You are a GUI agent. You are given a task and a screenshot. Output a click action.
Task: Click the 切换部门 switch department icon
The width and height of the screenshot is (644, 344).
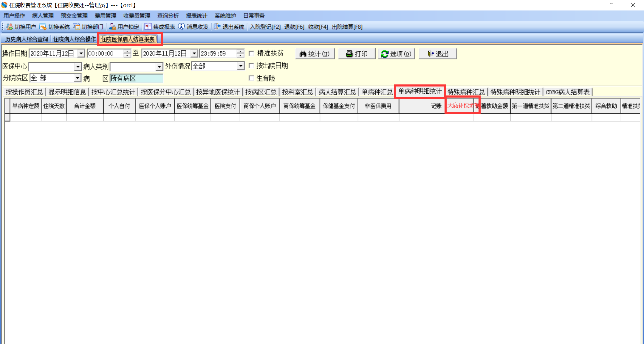click(77, 27)
